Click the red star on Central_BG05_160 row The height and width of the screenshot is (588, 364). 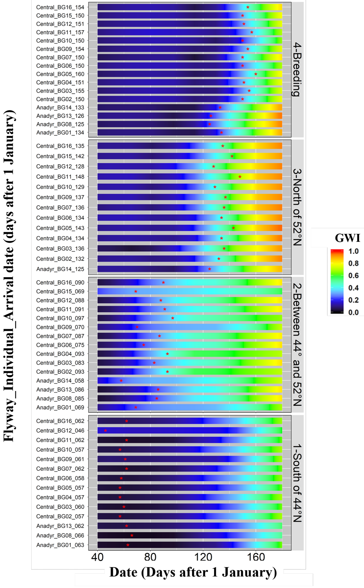[256, 74]
